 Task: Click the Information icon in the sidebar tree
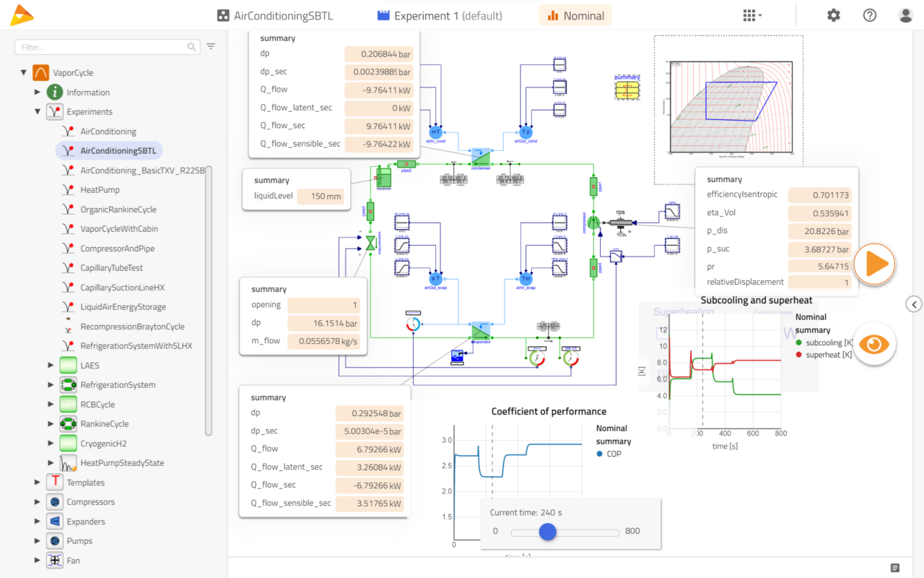[54, 92]
